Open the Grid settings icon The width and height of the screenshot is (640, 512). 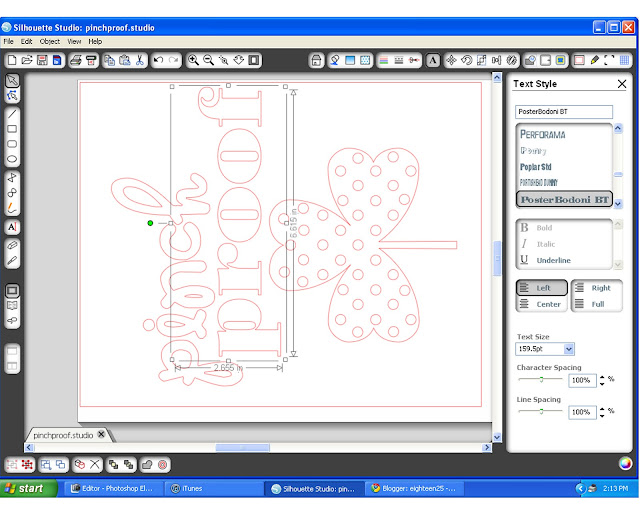624,60
